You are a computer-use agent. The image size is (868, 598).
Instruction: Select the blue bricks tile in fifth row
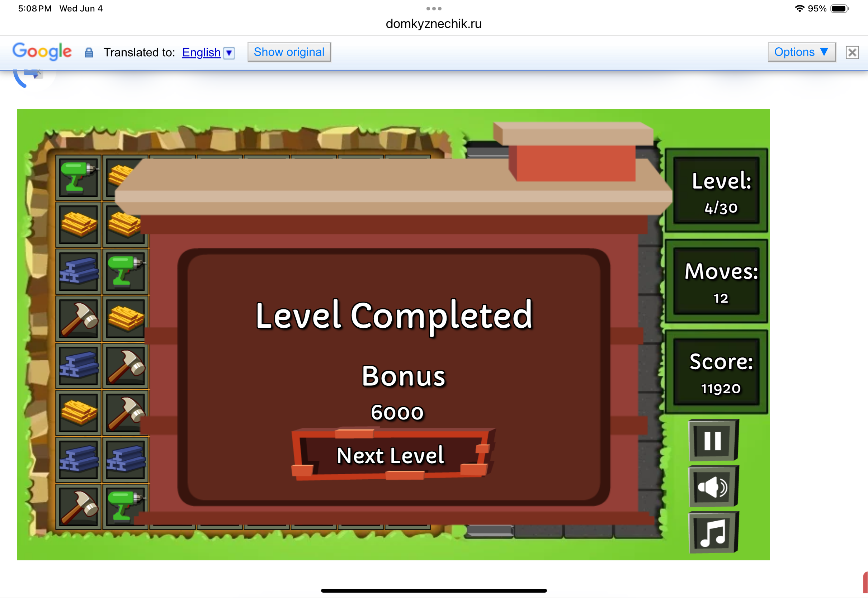tap(79, 366)
